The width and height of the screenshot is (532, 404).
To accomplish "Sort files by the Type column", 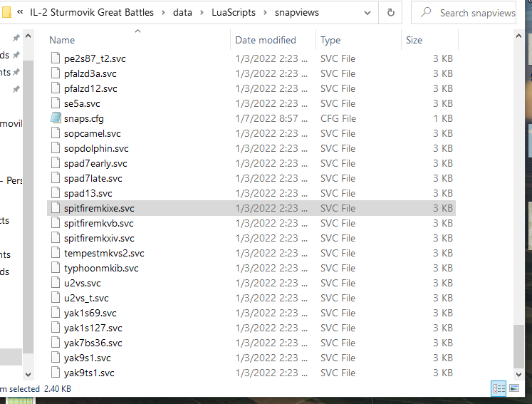I will (x=330, y=40).
